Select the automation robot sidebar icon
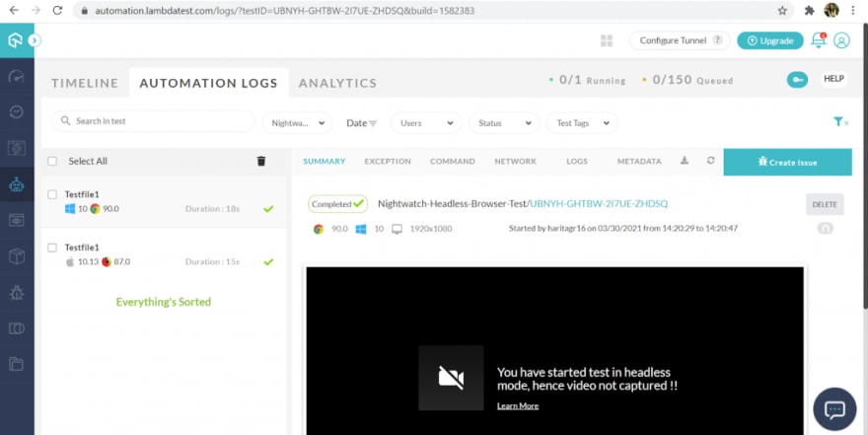Viewport: 868px width, 435px height. tap(17, 184)
